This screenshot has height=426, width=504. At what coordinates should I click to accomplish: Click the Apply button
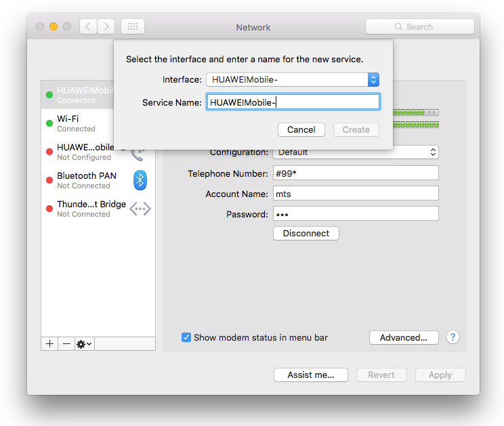[440, 375]
